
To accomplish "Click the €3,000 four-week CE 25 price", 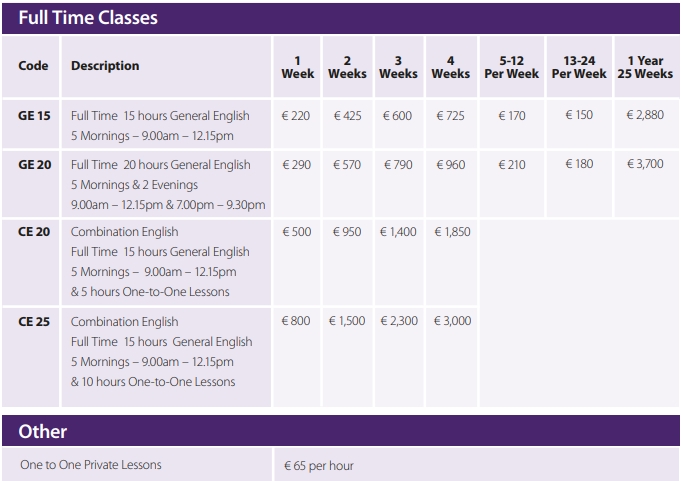I will pyautogui.click(x=453, y=321).
